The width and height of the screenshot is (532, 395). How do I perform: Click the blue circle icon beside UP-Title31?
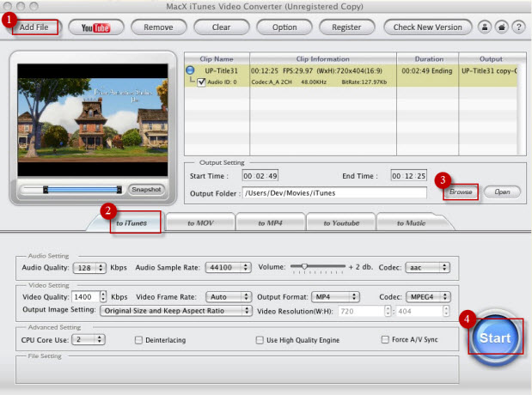(190, 70)
